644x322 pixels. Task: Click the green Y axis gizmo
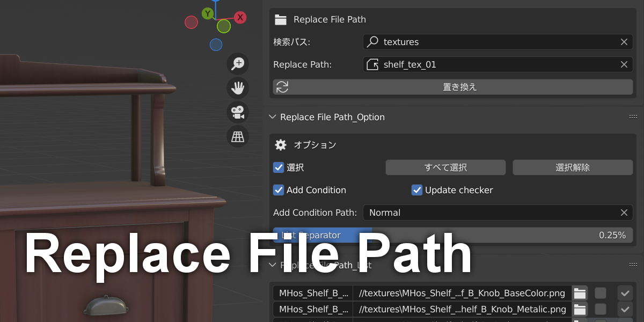[x=208, y=13]
